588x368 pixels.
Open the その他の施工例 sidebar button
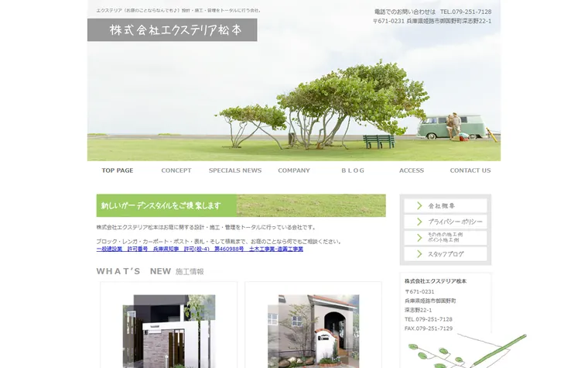(x=446, y=238)
